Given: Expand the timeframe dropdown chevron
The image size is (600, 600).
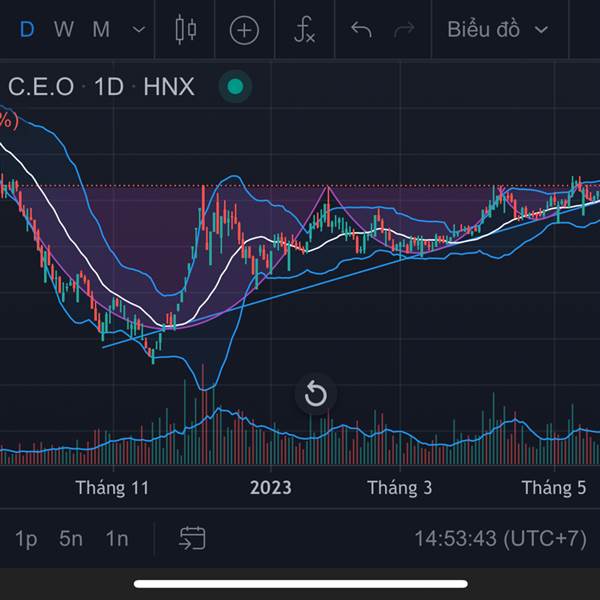Looking at the screenshot, I should click(139, 29).
